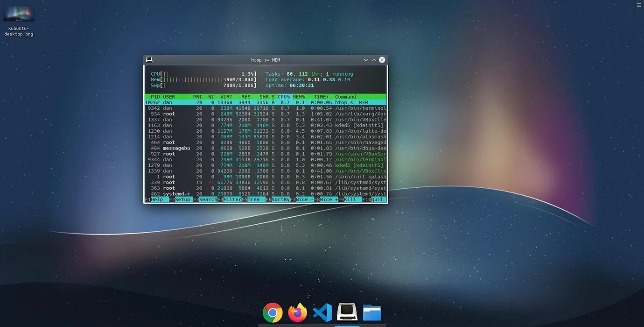Minimize the htop terminal window
Screen dimensions: 644x327
(x=366, y=60)
